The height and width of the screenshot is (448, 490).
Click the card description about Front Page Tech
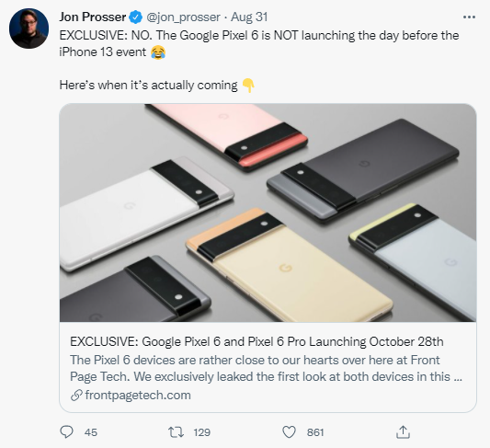[x=266, y=368]
